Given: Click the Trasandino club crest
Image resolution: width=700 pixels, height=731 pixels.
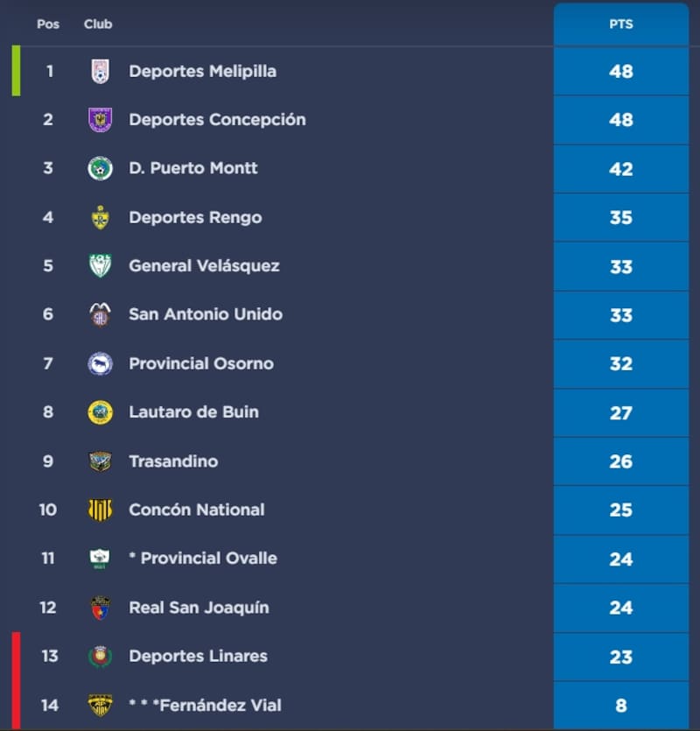Looking at the screenshot, I should (101, 461).
